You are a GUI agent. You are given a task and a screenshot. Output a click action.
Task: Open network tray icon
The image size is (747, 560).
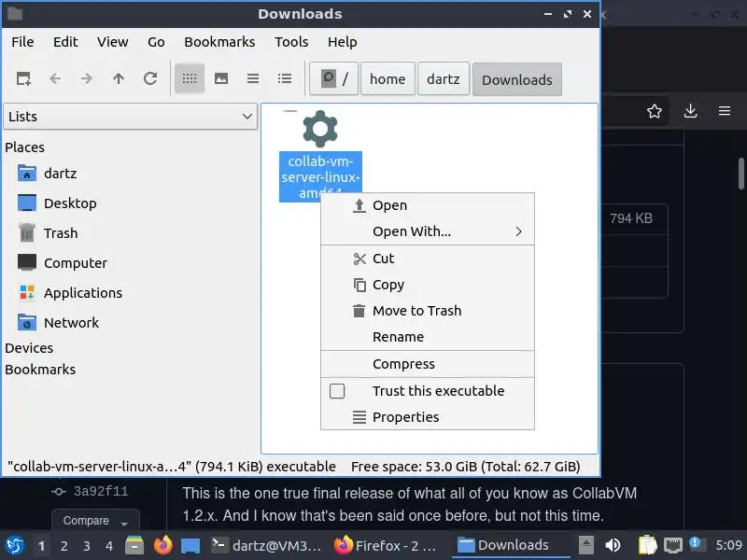tap(672, 545)
